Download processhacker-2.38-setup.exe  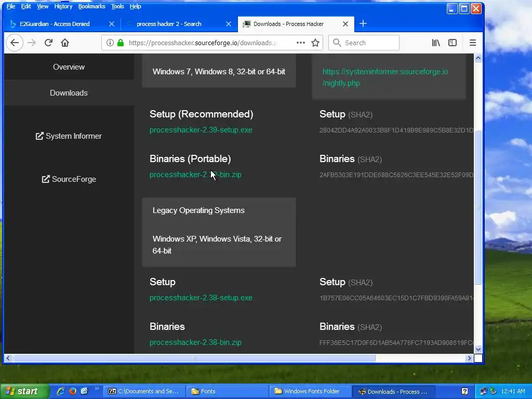pyautogui.click(x=201, y=298)
